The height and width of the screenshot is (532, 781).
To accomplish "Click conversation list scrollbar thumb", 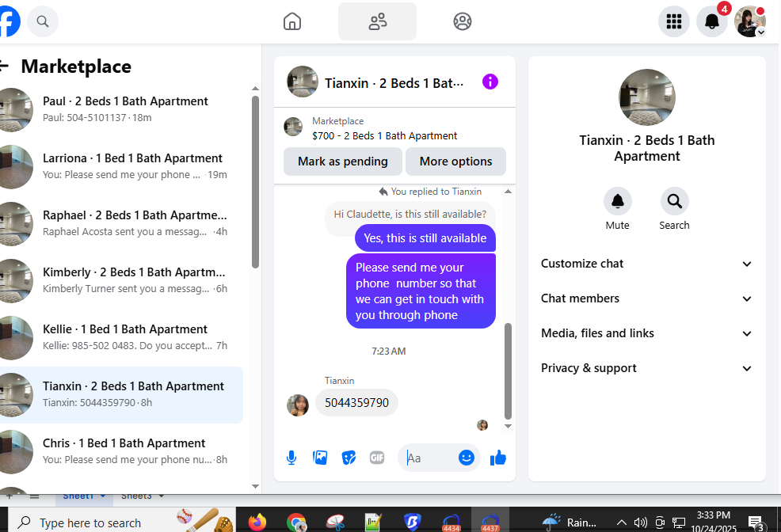I will pyautogui.click(x=255, y=182).
